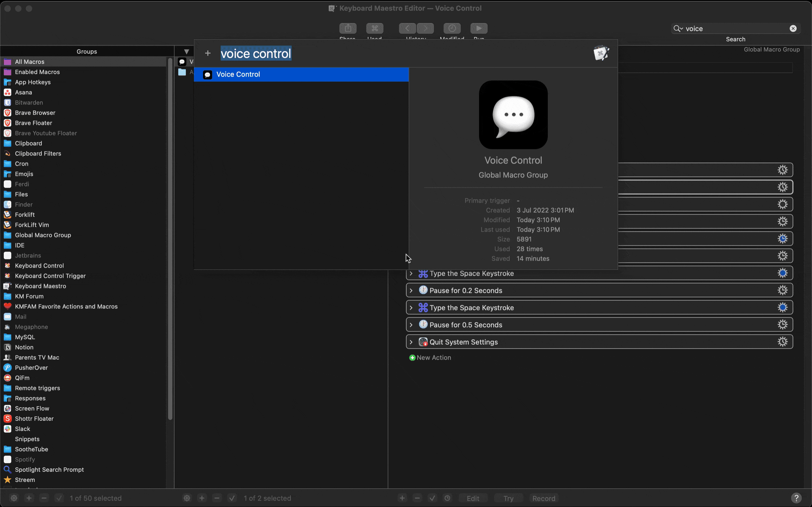Add an action with bottom plus button
The width and height of the screenshot is (812, 507).
[x=402, y=498]
